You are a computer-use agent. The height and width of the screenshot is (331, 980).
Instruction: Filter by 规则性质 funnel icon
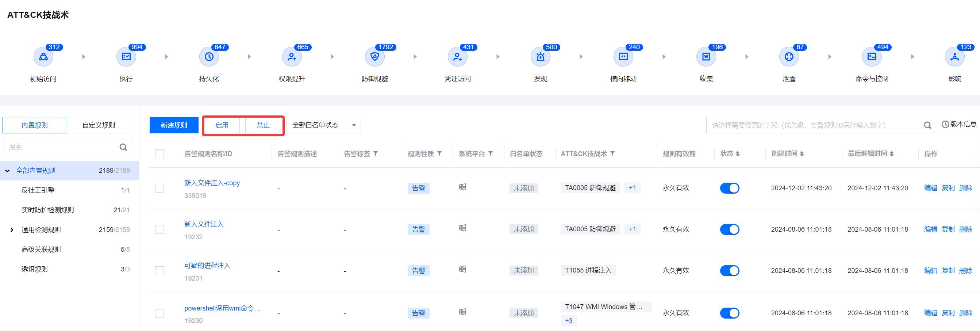(x=439, y=153)
